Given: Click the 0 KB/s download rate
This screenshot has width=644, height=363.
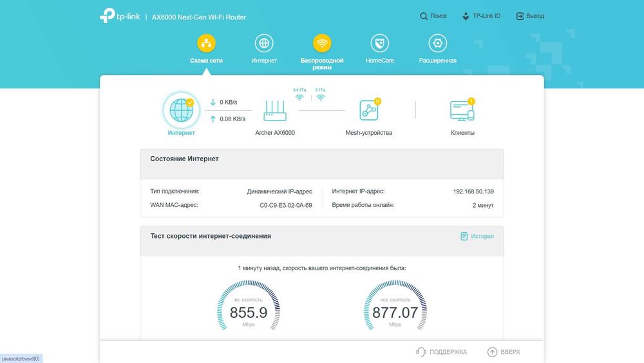Looking at the screenshot, I should (229, 102).
